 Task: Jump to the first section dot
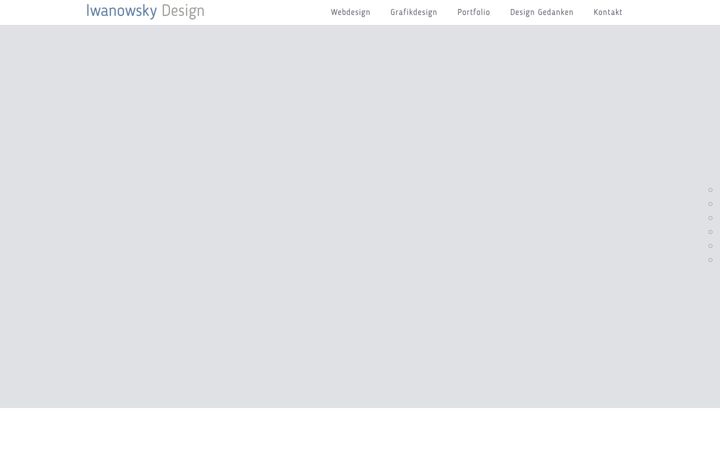click(710, 190)
